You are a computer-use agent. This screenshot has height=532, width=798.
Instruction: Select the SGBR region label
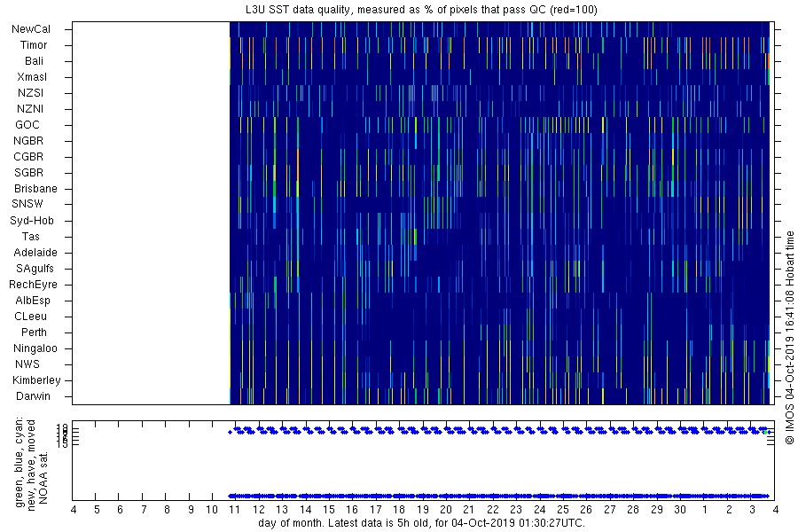coord(29,173)
